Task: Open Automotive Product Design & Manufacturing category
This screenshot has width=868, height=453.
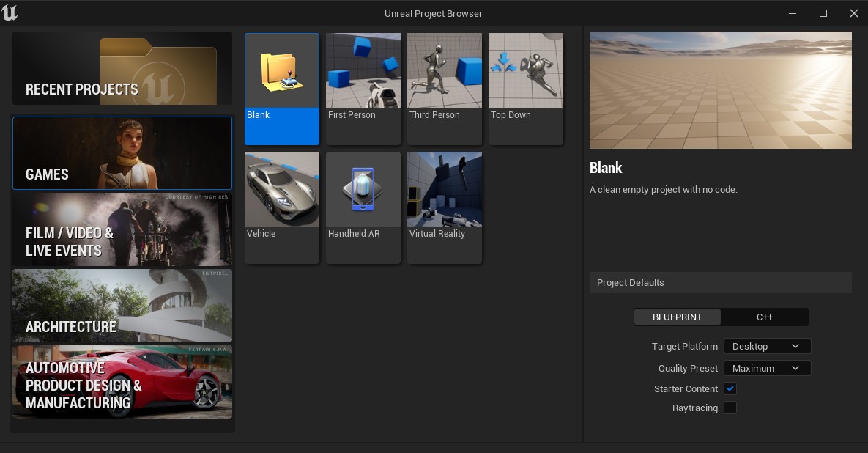Action: tap(122, 382)
